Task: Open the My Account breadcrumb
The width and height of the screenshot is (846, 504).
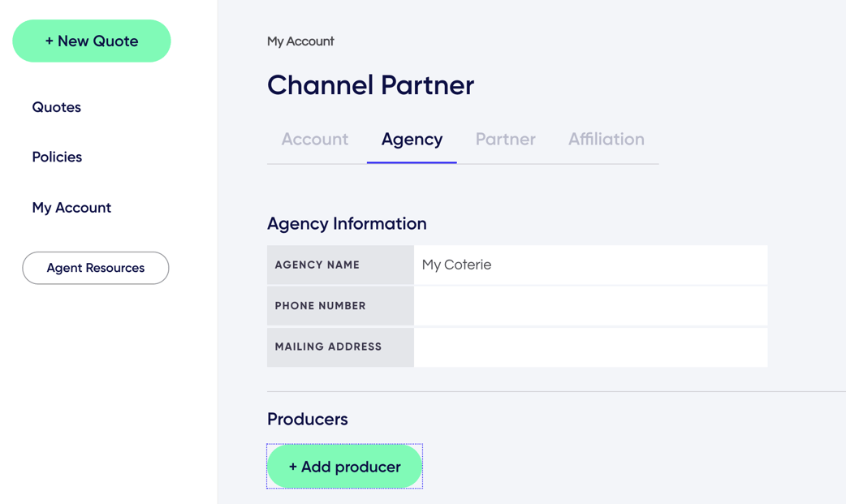Action: point(300,41)
